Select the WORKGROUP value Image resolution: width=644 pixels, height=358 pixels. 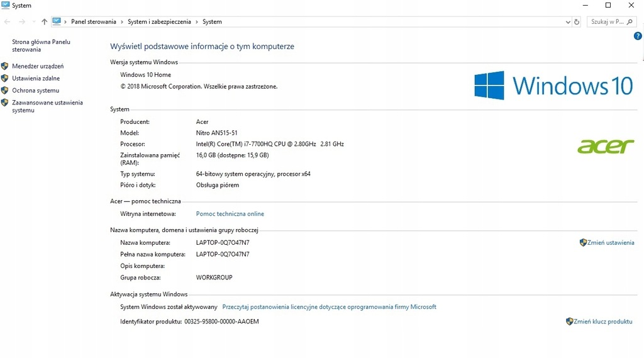pos(214,277)
